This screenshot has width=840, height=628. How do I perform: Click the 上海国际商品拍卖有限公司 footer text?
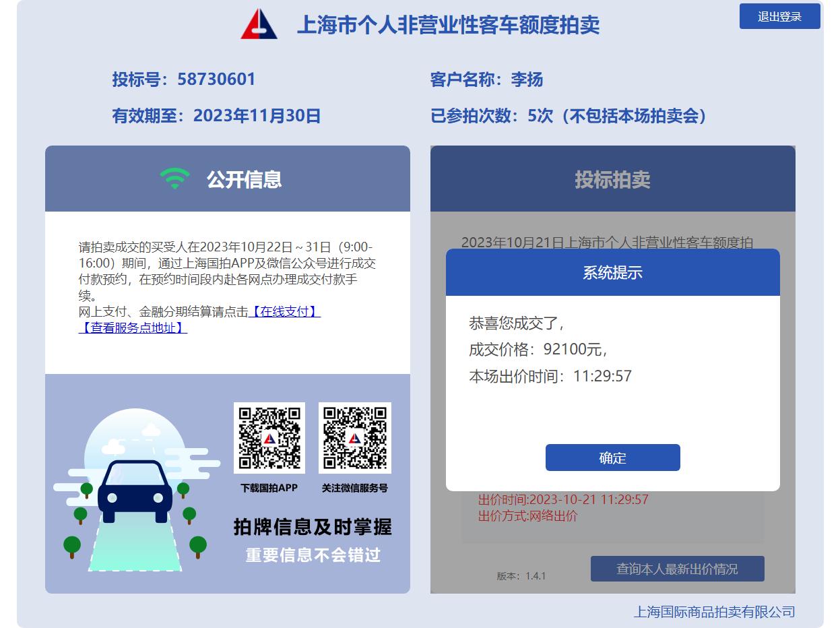coord(714,612)
